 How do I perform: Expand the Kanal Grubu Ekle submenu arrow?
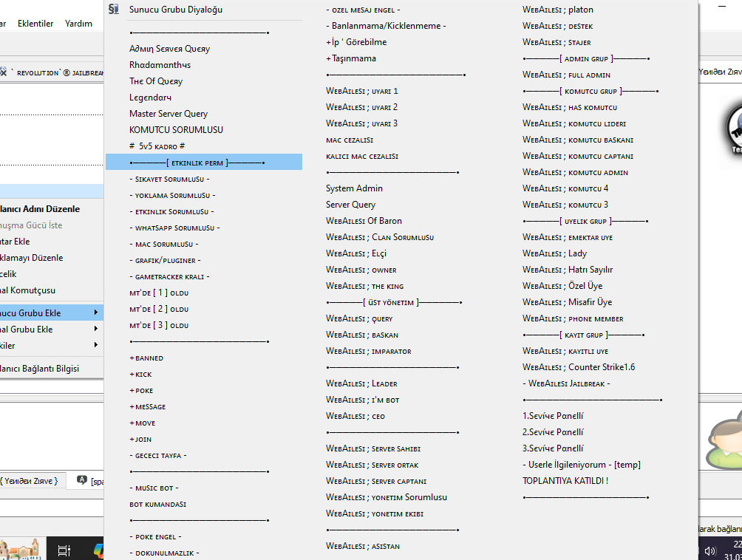pos(96,328)
